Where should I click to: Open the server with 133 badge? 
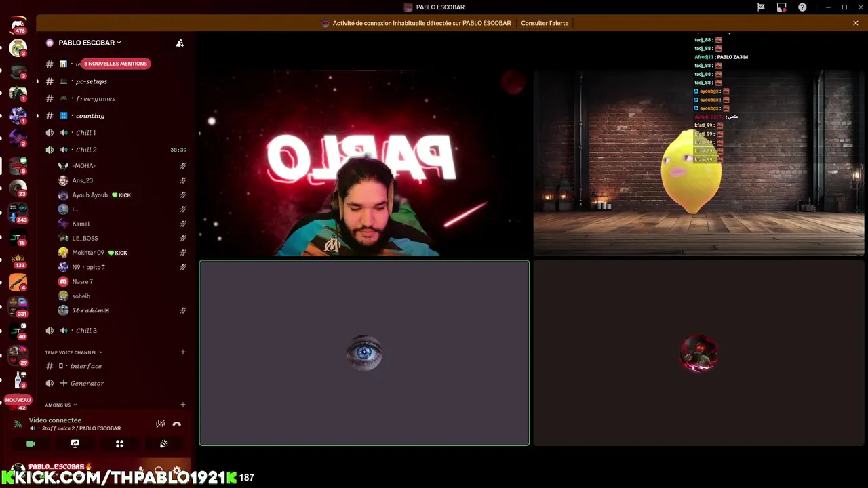tap(18, 260)
